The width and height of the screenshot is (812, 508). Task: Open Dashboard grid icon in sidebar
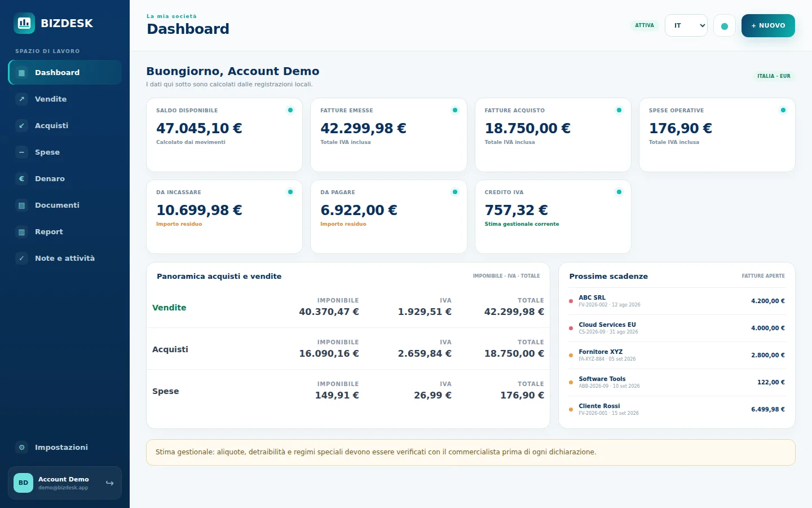click(21, 72)
